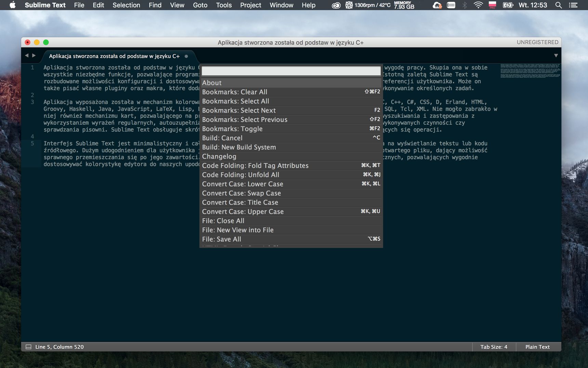
Task: Click the Line 5, Column 520 status text
Action: point(59,347)
